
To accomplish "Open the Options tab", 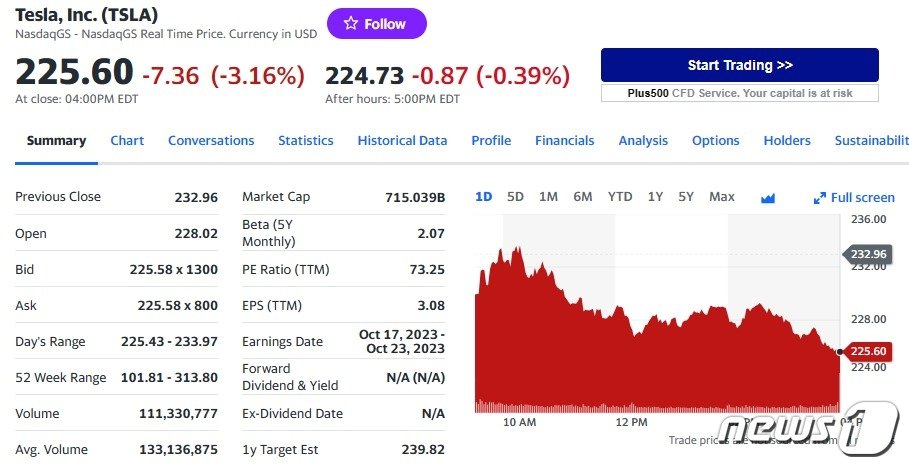I will coord(716,141).
